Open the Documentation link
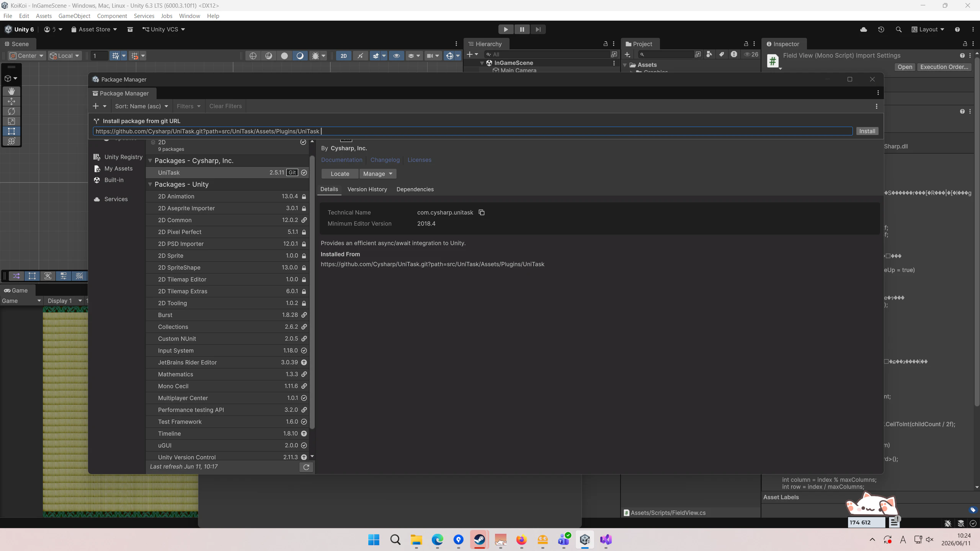Screen dimensions: 980x551 click(x=341, y=160)
